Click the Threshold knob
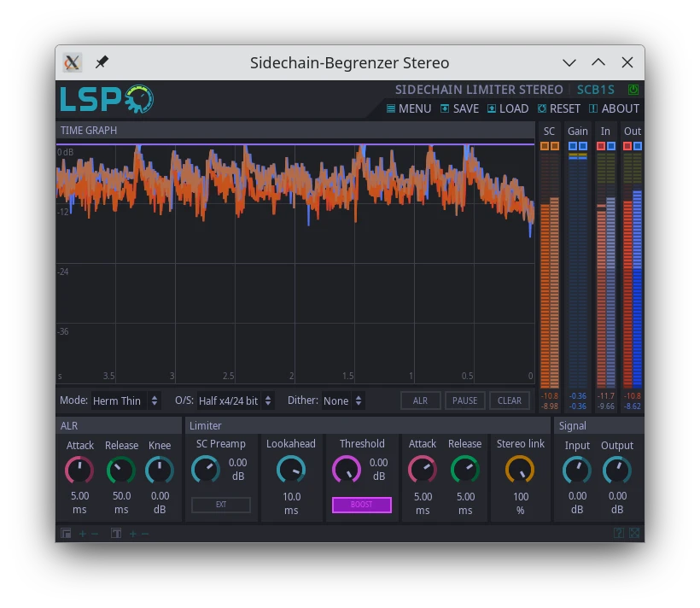Image resolution: width=700 pixels, height=608 pixels. (346, 469)
